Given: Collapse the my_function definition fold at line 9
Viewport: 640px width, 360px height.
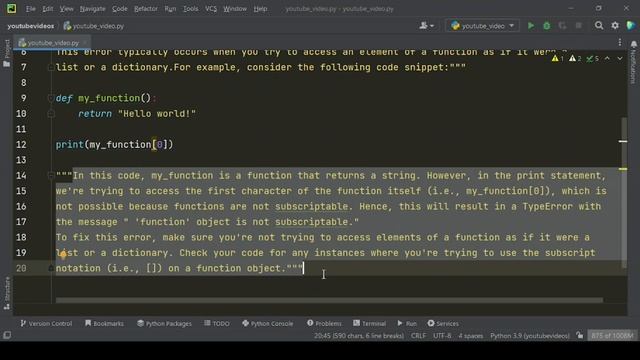Looking at the screenshot, I should point(51,98).
